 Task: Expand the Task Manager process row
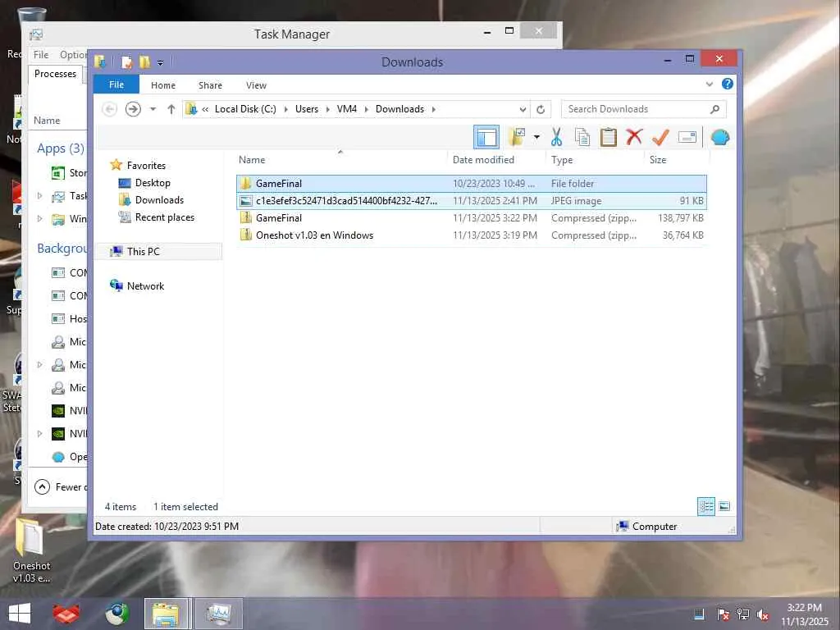coord(39,195)
